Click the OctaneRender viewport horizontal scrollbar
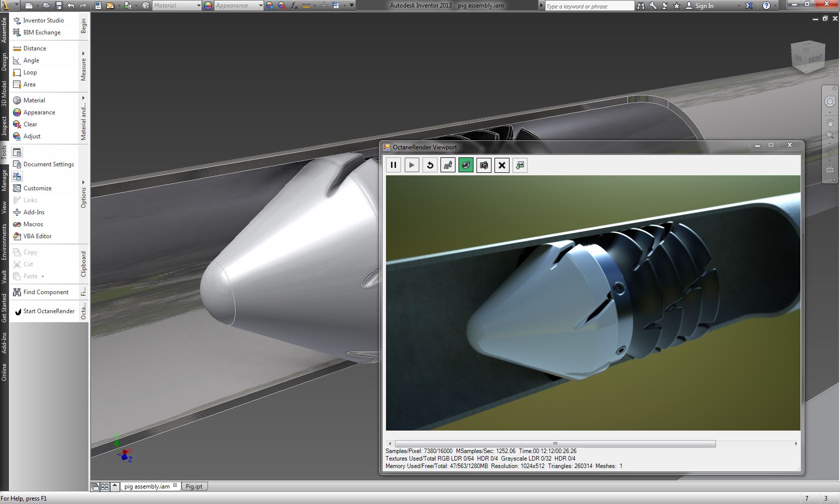 (555, 444)
